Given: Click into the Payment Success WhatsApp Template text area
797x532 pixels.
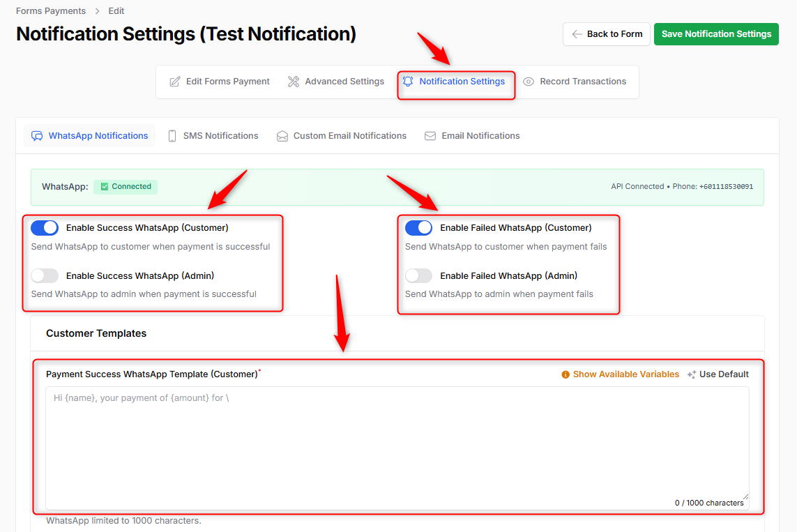Looking at the screenshot, I should [x=397, y=448].
